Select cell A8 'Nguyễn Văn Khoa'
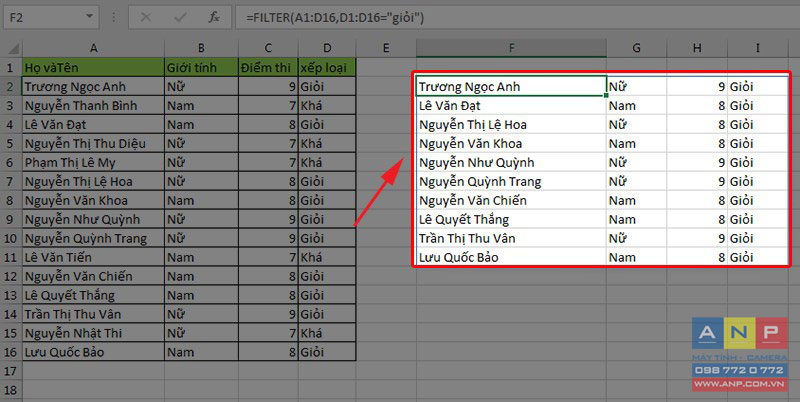 tap(93, 200)
